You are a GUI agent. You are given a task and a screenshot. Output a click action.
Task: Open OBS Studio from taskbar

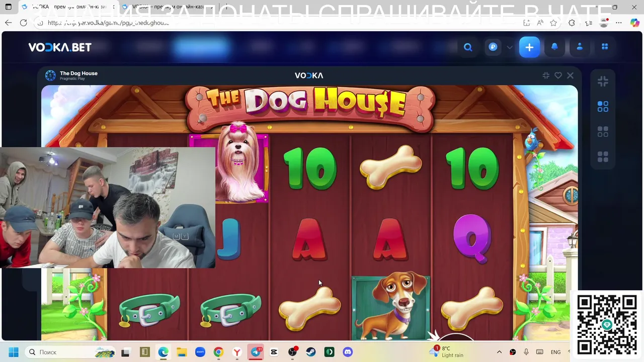(292, 352)
